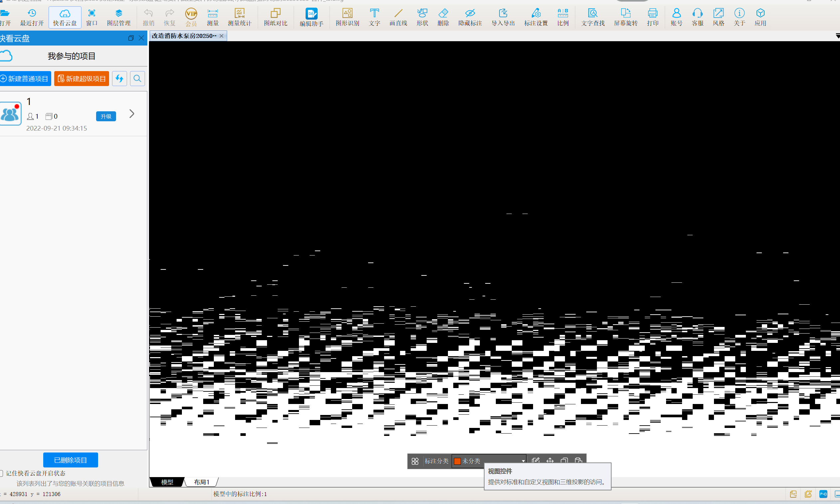Click the blue P→D convert icon
This screenshot has width=840, height=504.
[823, 494]
